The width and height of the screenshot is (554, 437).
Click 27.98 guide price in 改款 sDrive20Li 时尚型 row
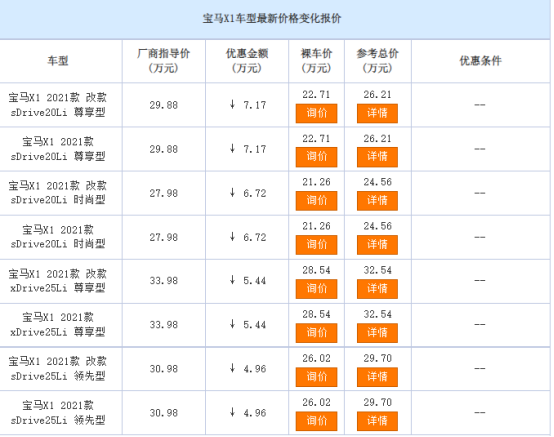[164, 193]
